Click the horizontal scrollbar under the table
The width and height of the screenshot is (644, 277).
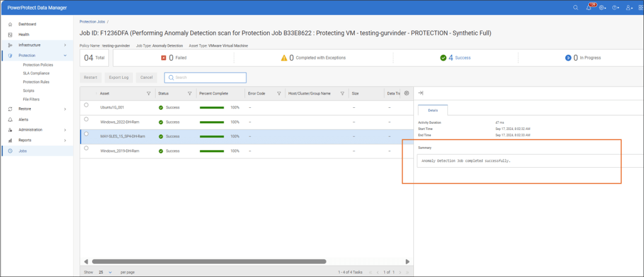tap(208, 261)
